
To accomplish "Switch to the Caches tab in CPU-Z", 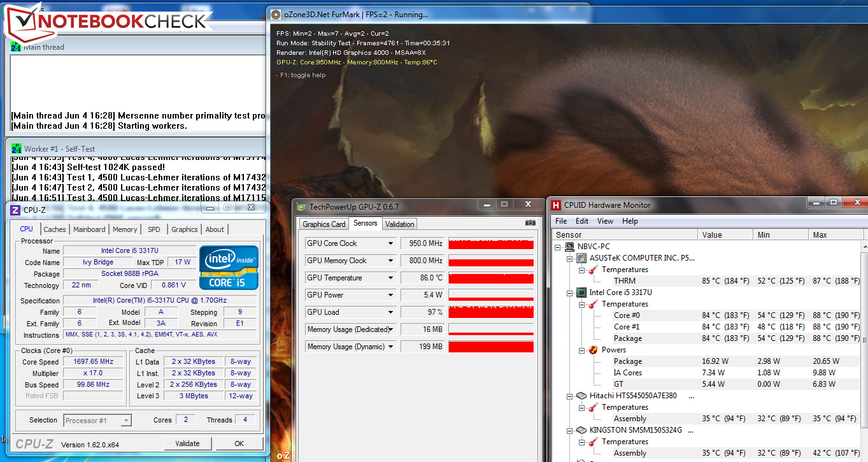I will [x=55, y=229].
